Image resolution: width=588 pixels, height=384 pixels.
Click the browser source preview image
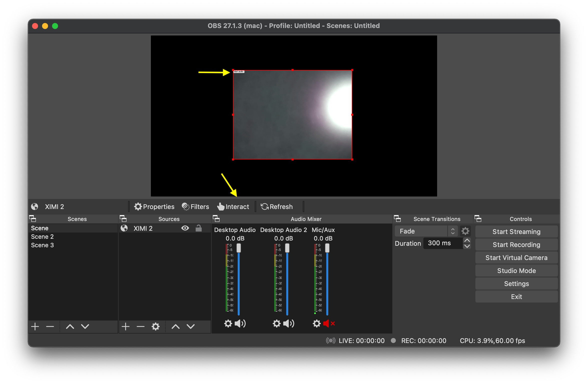tap(292, 115)
